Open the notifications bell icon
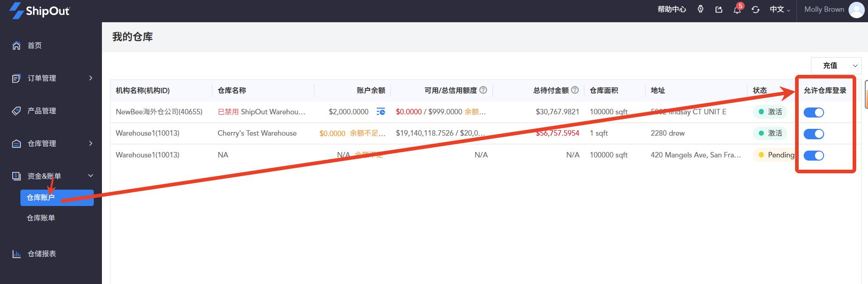868x284 pixels. coord(737,10)
